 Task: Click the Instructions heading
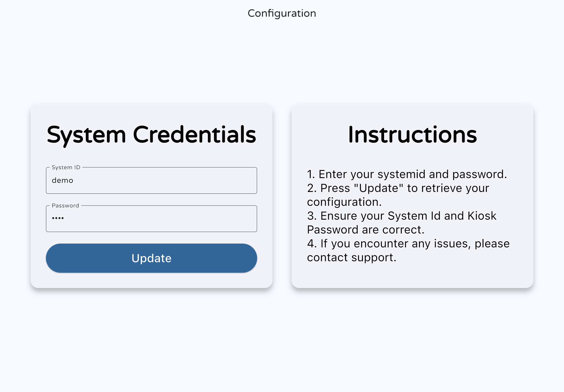(412, 135)
